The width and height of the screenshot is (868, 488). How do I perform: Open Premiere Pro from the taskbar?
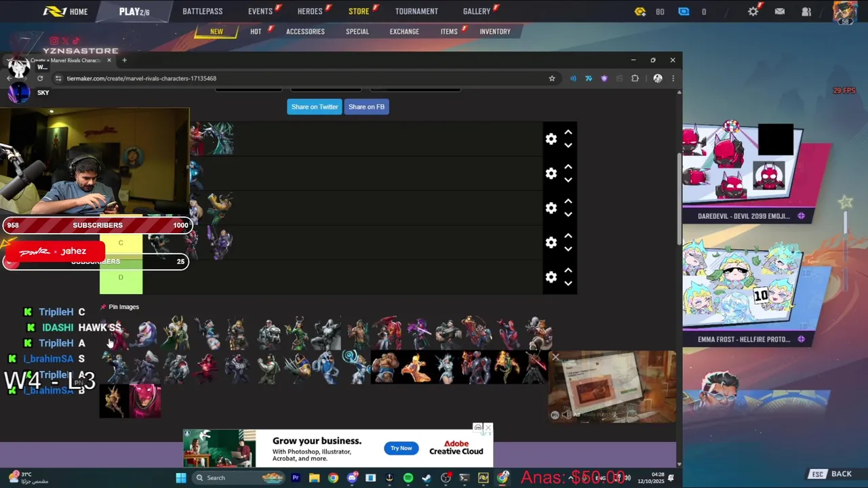click(x=296, y=478)
